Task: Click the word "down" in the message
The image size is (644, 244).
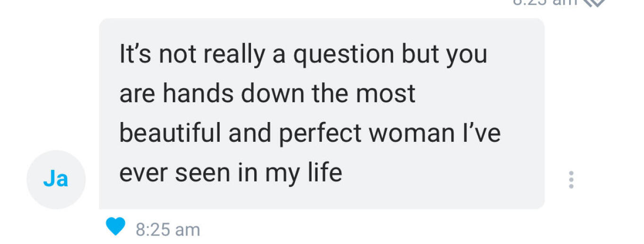Action: click(272, 93)
